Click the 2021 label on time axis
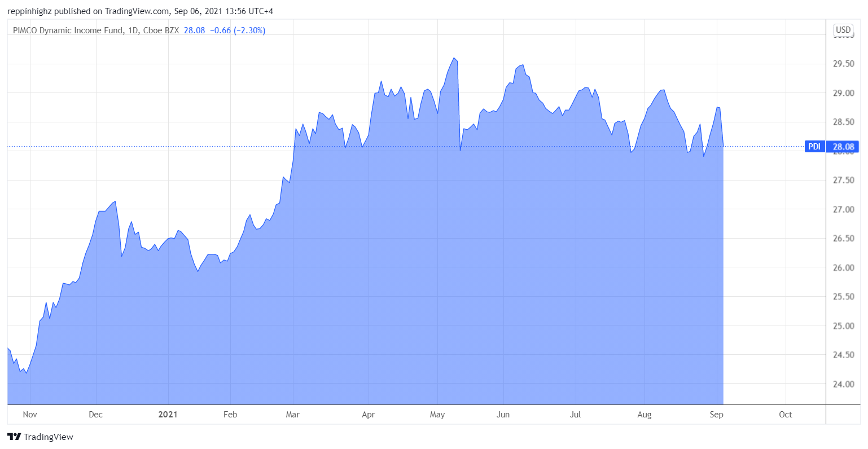 (x=168, y=415)
